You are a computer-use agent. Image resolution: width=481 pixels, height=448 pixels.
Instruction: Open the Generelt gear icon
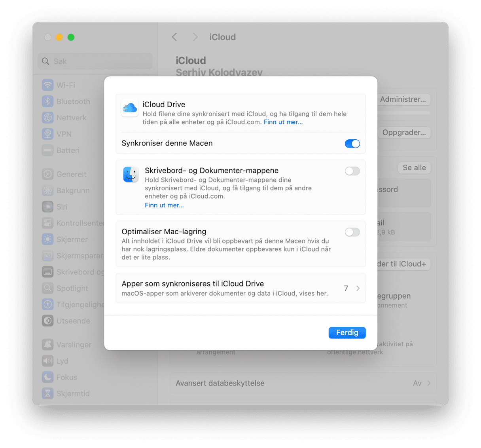click(47, 174)
